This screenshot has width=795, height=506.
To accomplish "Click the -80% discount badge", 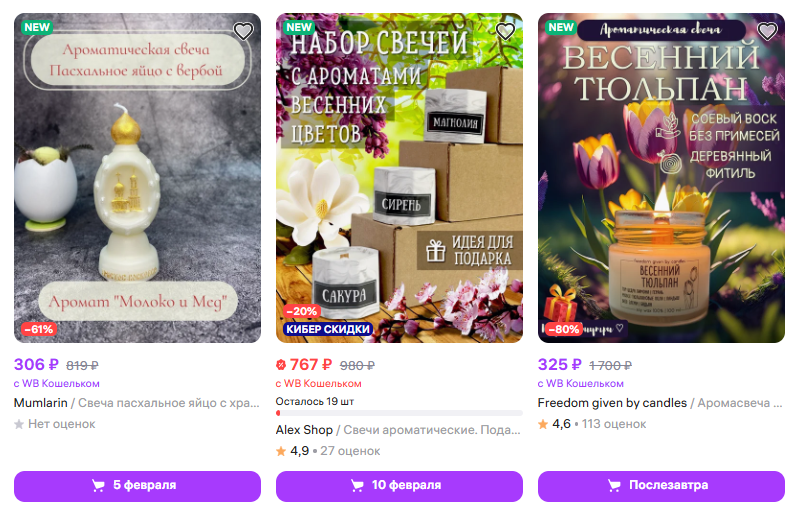I will tap(563, 329).
